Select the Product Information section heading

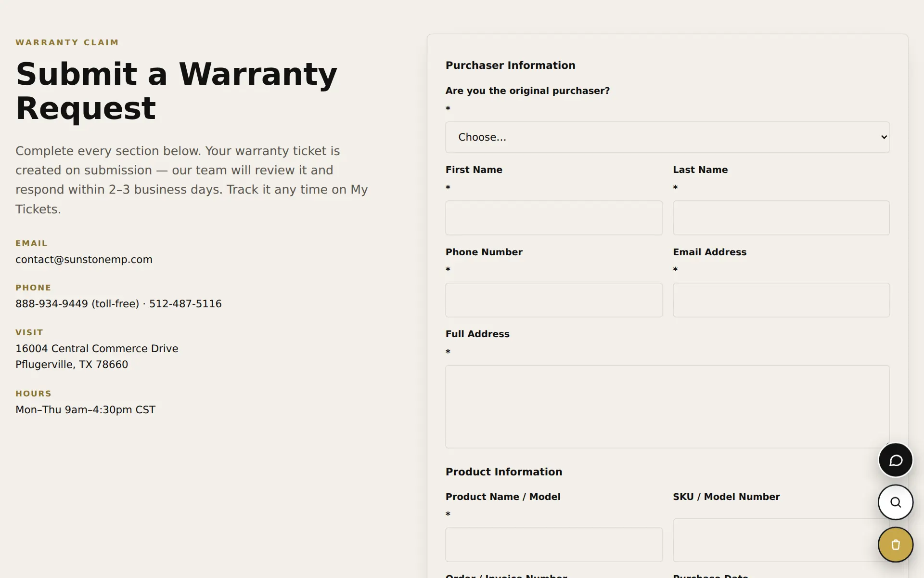[x=503, y=472]
